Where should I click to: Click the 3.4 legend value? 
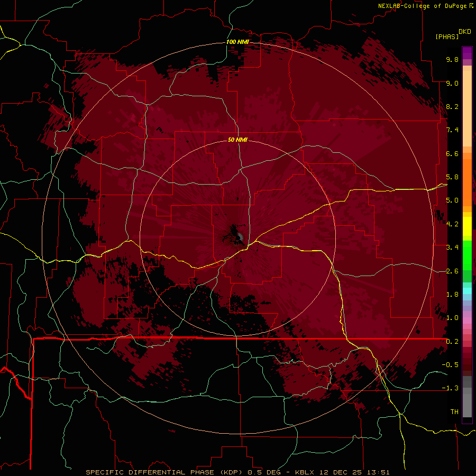pos(452,248)
